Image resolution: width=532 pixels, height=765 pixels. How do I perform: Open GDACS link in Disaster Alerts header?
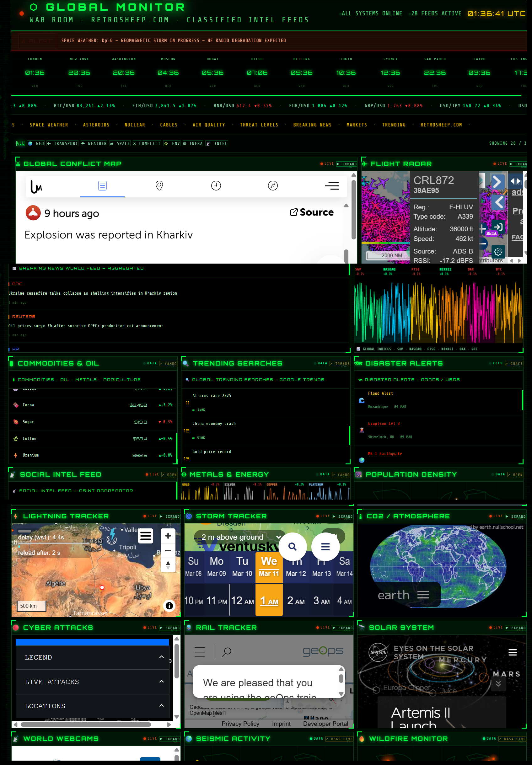point(514,364)
